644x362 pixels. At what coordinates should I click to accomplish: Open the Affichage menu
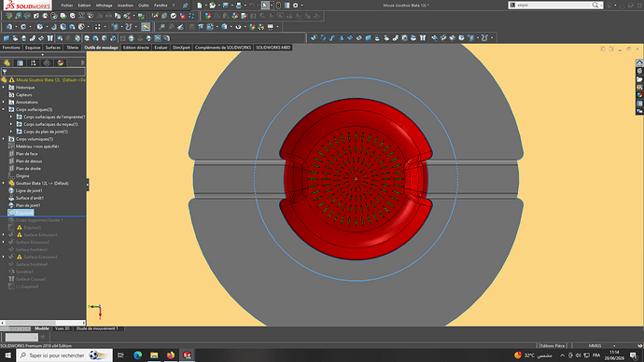104,6
